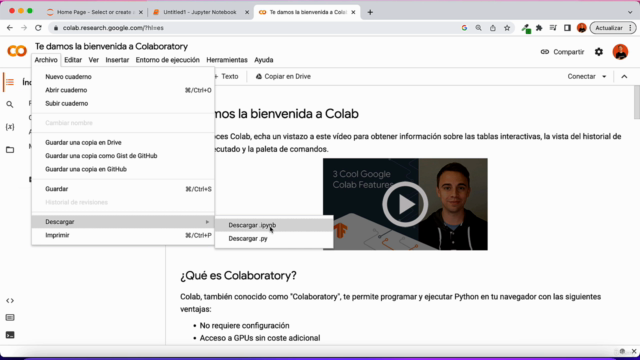Screen dimensions: 640x360
Task: Open the table of contents sidebar icon
Action: 10,82
